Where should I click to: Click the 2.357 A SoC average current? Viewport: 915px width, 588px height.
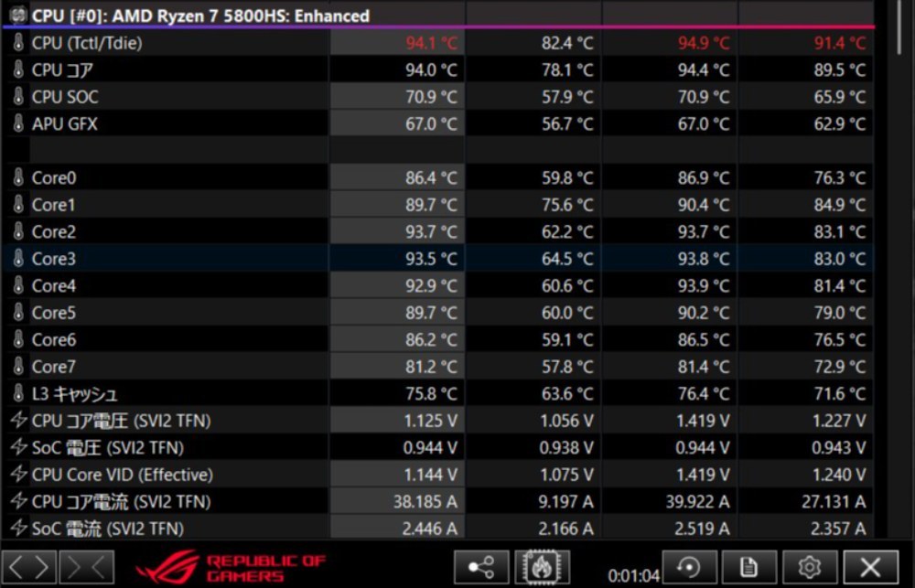(x=838, y=529)
